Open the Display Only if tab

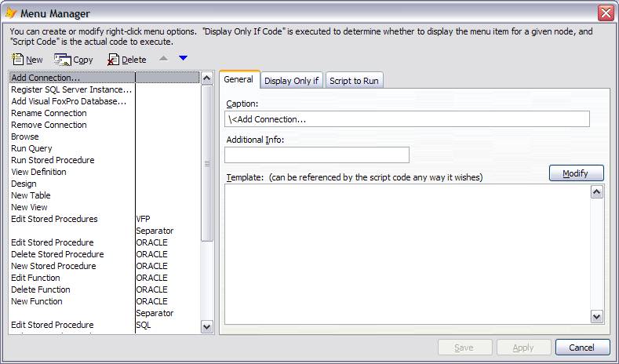[x=291, y=81]
